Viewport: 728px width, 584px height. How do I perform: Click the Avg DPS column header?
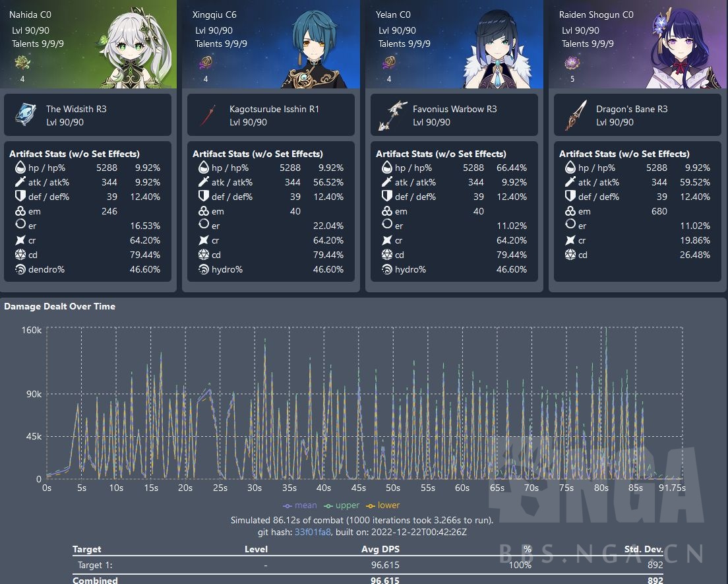click(380, 549)
